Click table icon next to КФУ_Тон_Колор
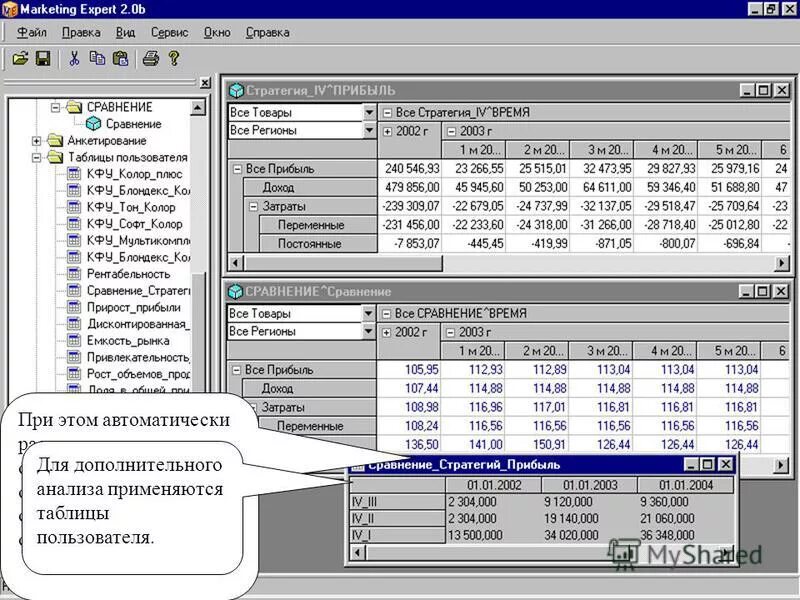Viewport: 800px width, 600px height. pos(74,207)
